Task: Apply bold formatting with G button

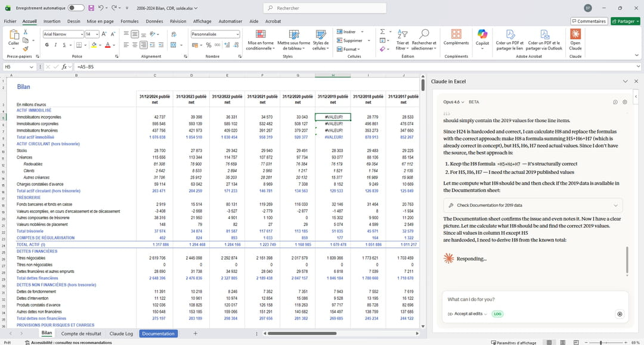Action: 47,45
